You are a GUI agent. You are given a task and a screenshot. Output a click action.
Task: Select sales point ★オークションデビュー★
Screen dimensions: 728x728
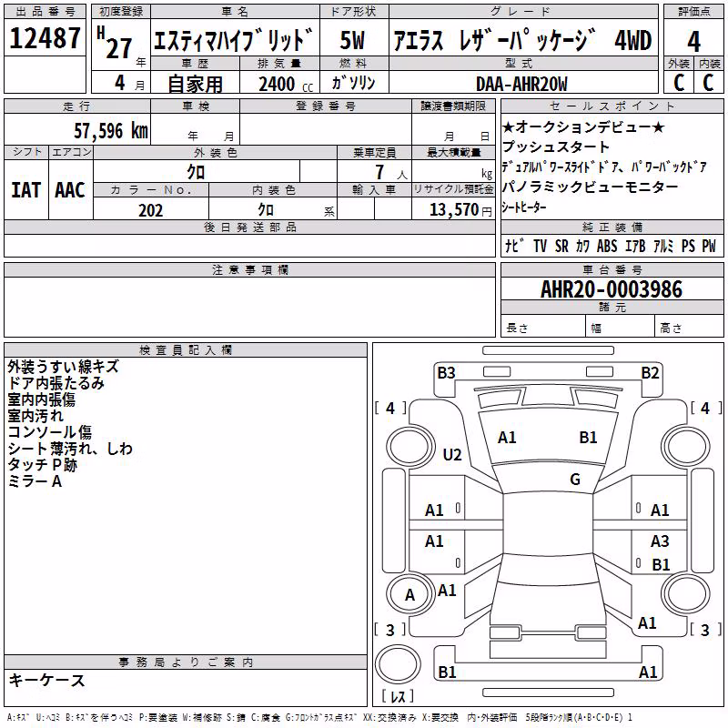tap(583, 127)
